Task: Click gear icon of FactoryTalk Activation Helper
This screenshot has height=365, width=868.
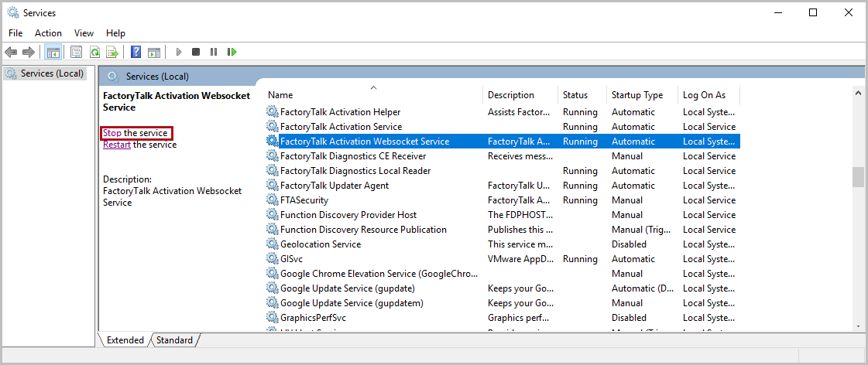Action: [272, 111]
